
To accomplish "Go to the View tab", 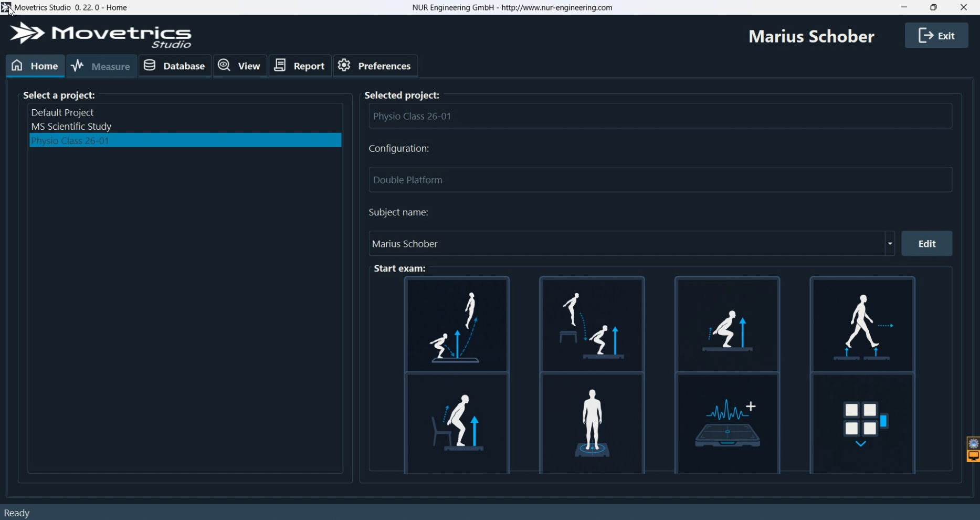I will 240,66.
